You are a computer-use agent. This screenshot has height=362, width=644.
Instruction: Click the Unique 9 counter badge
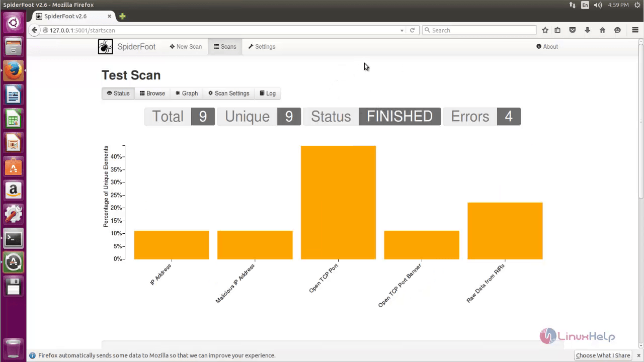(x=259, y=117)
